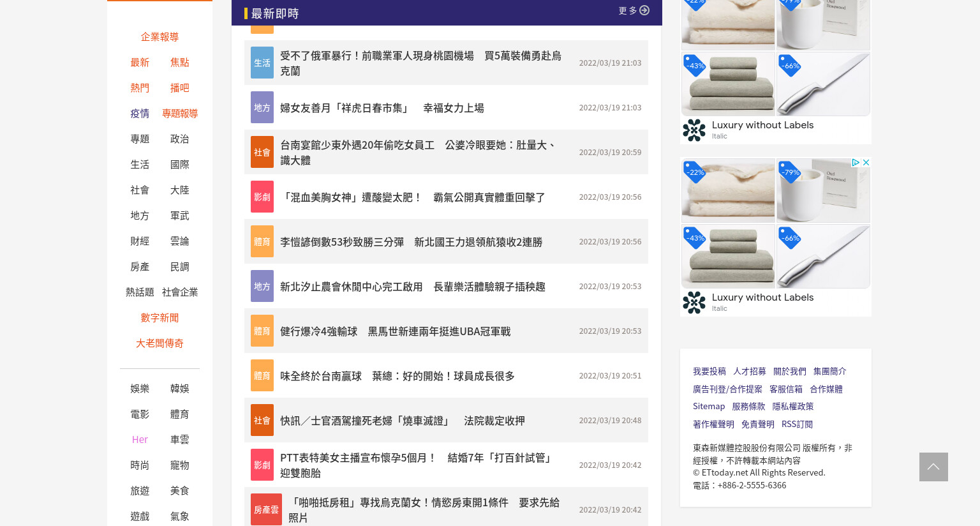Click the 影劇 tag beside 混血美胸女神 article
Screen dimensions: 980x526
[x=262, y=197]
